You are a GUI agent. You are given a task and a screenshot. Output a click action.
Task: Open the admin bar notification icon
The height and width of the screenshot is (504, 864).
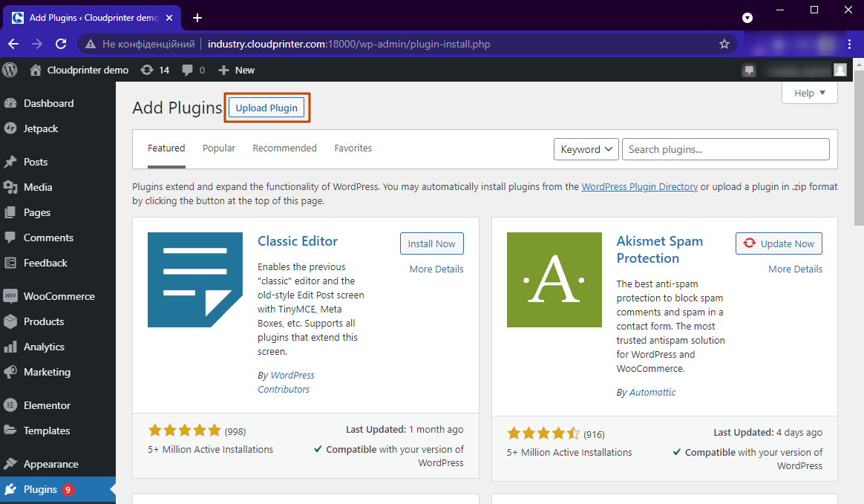click(749, 70)
